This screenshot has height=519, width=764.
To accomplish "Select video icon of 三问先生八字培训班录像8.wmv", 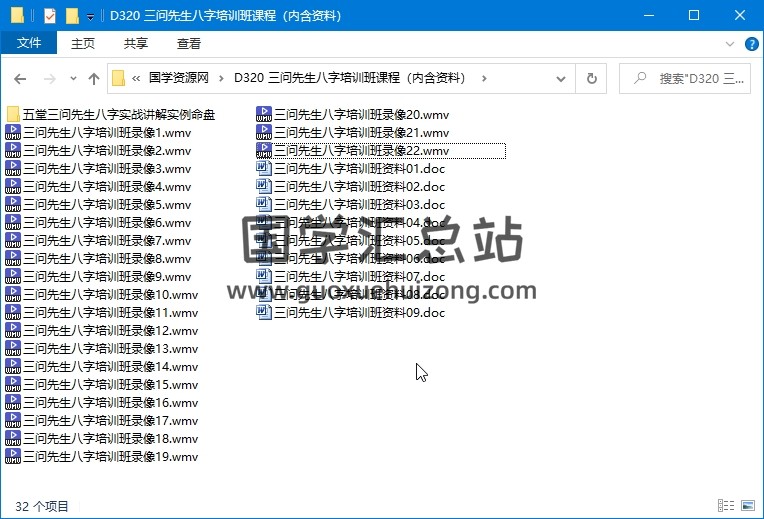I will click(13, 259).
